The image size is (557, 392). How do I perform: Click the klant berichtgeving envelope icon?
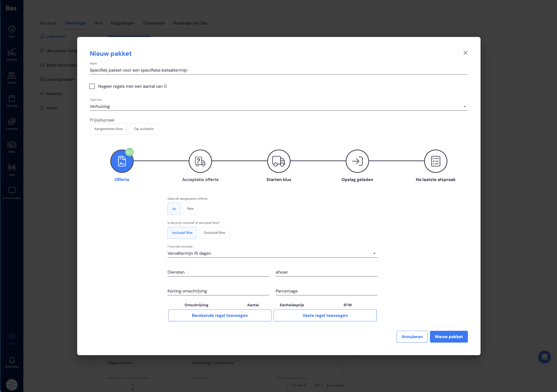click(42, 65)
